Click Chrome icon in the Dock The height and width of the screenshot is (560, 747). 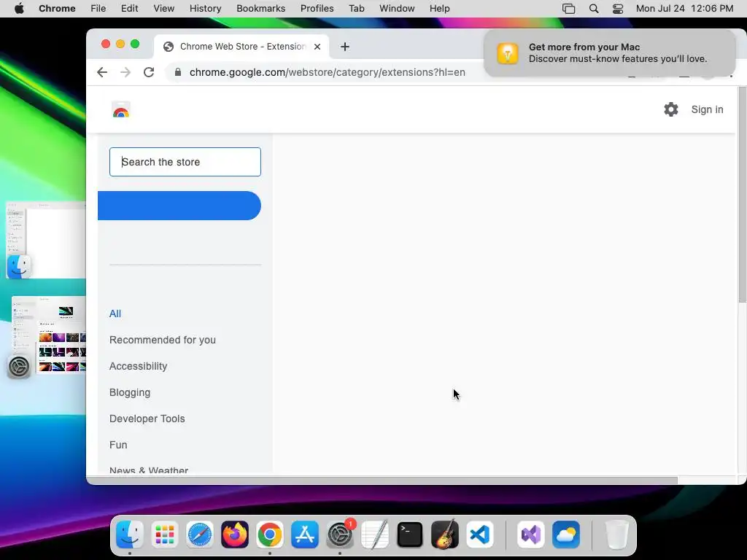click(x=270, y=534)
